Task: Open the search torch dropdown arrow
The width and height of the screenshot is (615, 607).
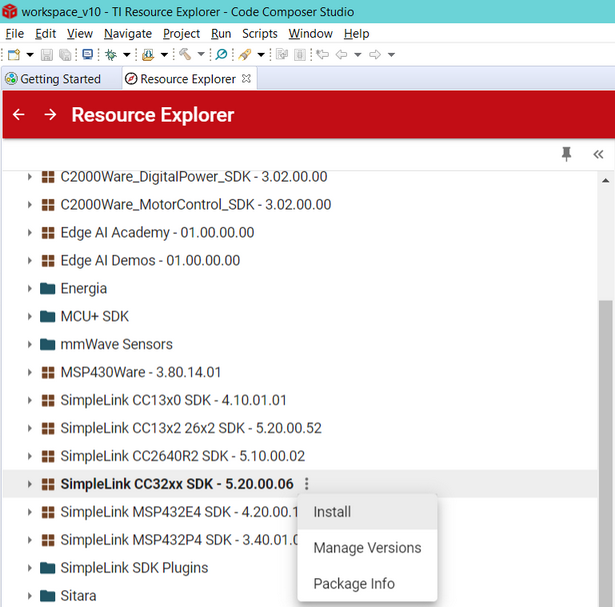Action: pos(261,55)
